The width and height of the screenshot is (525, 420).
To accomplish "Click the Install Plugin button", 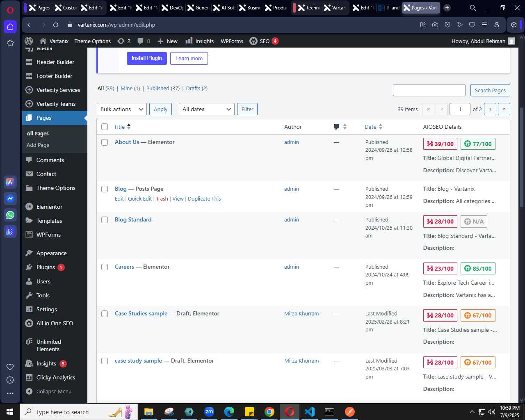I will (147, 58).
